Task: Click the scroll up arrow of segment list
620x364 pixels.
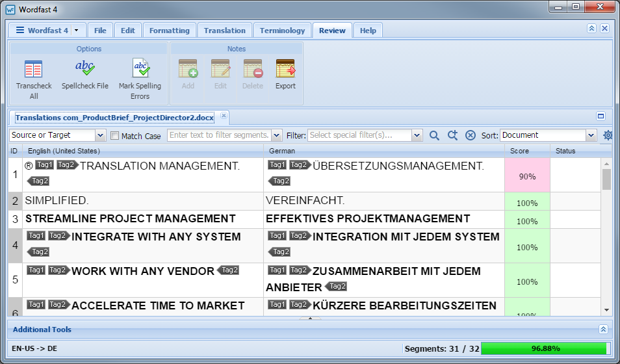Action: click(606, 163)
